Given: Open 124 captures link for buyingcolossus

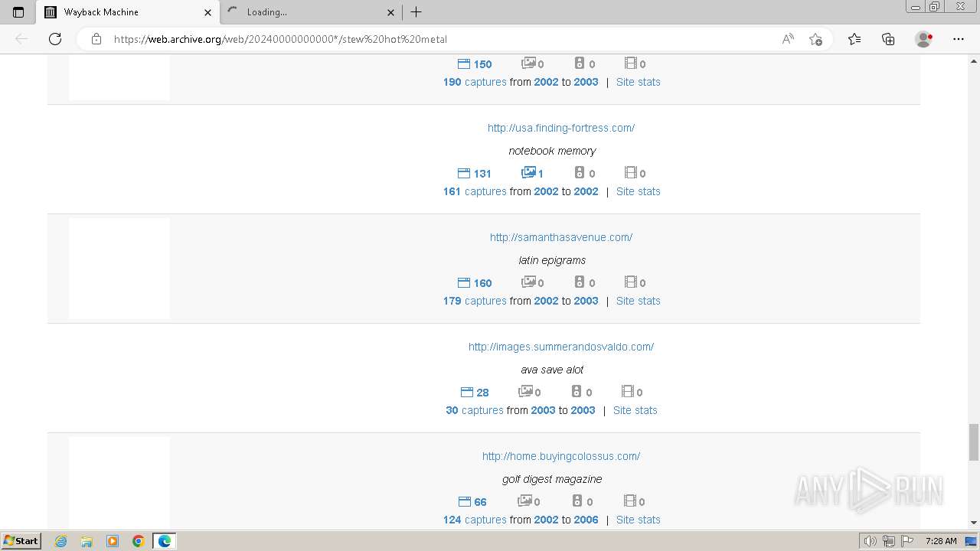Looking at the screenshot, I should [x=475, y=520].
